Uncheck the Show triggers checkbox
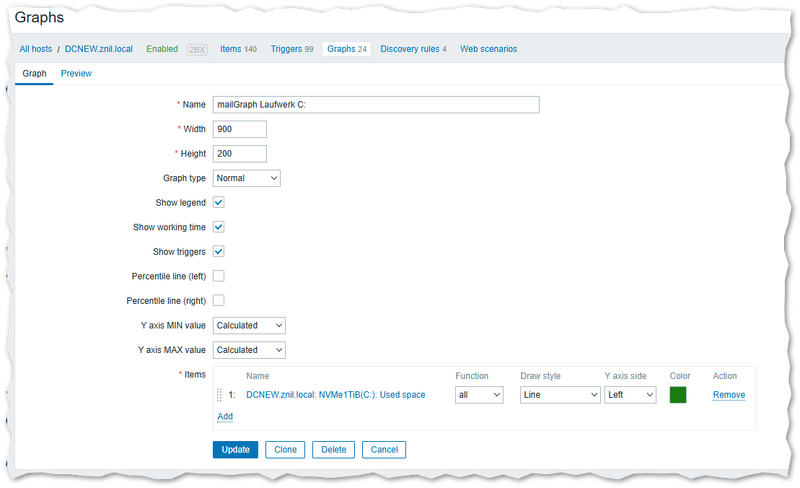This screenshot has height=488, width=800. click(219, 251)
